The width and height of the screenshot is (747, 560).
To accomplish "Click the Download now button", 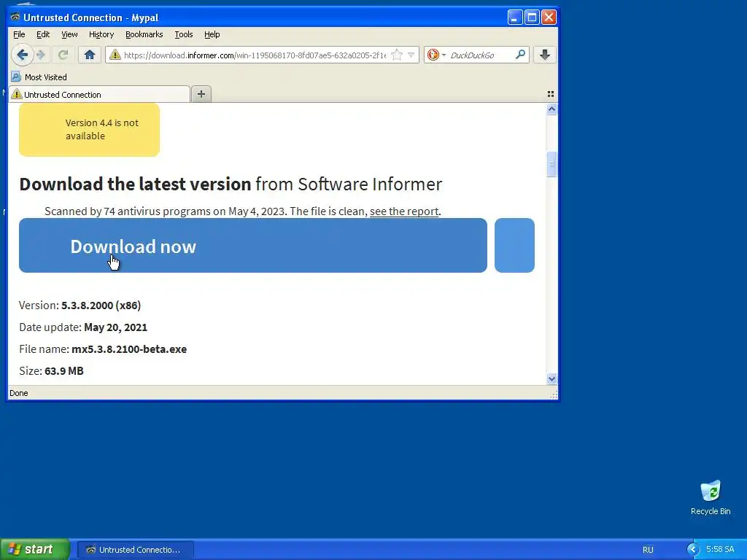I will [x=253, y=246].
